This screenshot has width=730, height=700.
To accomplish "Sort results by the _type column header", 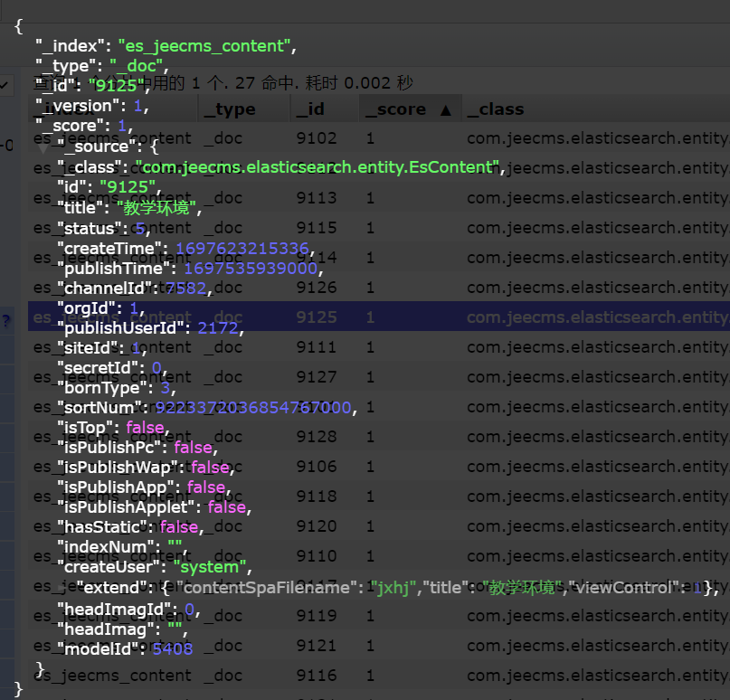I will tap(230, 109).
